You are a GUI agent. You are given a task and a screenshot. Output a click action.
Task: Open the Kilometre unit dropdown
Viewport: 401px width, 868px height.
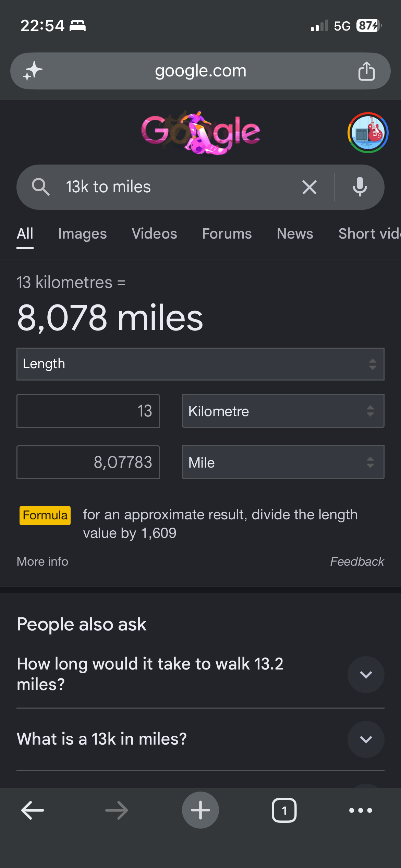tap(283, 411)
